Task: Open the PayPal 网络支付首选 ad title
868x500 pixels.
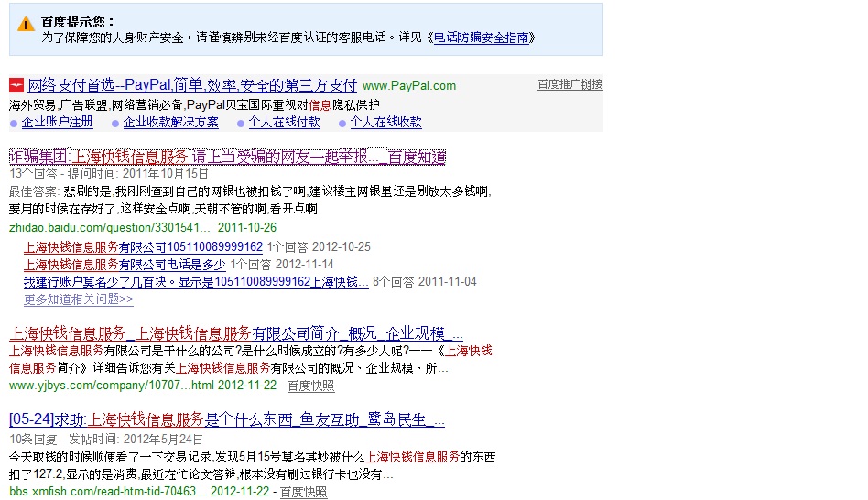Action: click(192, 85)
